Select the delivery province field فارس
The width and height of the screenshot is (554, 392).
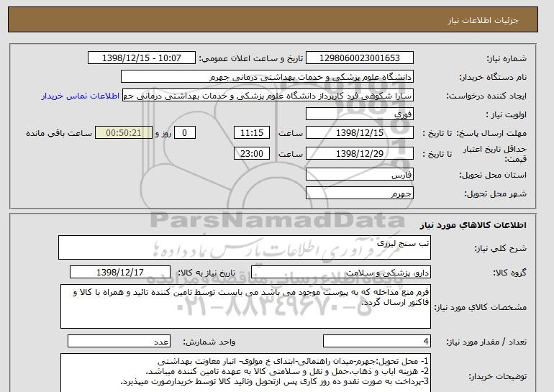pos(359,175)
